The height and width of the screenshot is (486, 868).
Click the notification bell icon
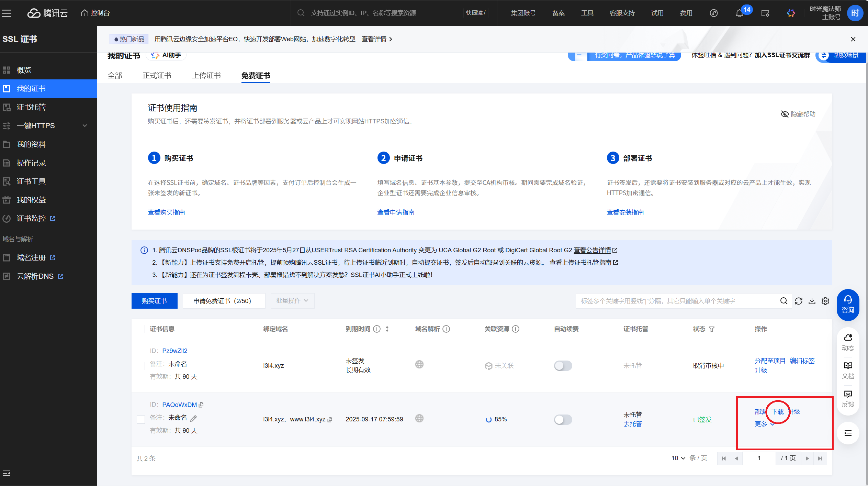pos(739,13)
